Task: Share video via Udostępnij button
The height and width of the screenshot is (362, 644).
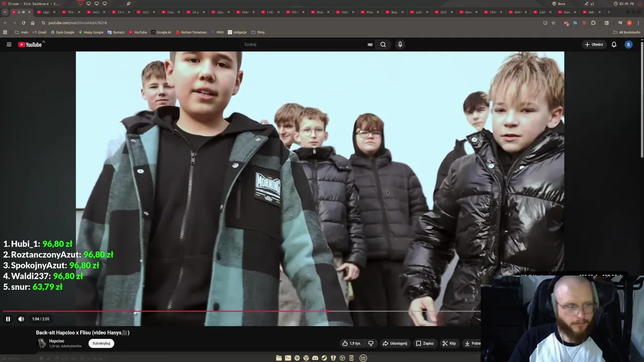Action: coord(395,343)
